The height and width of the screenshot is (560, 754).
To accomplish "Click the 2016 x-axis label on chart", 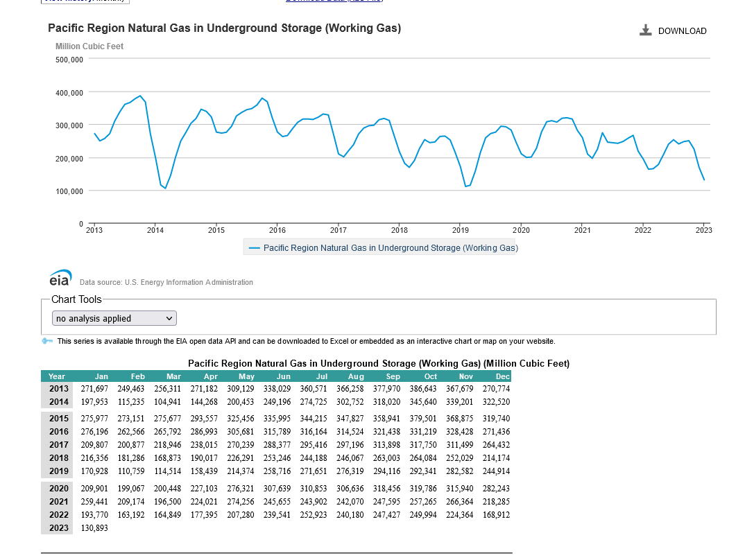I will 277,230.
